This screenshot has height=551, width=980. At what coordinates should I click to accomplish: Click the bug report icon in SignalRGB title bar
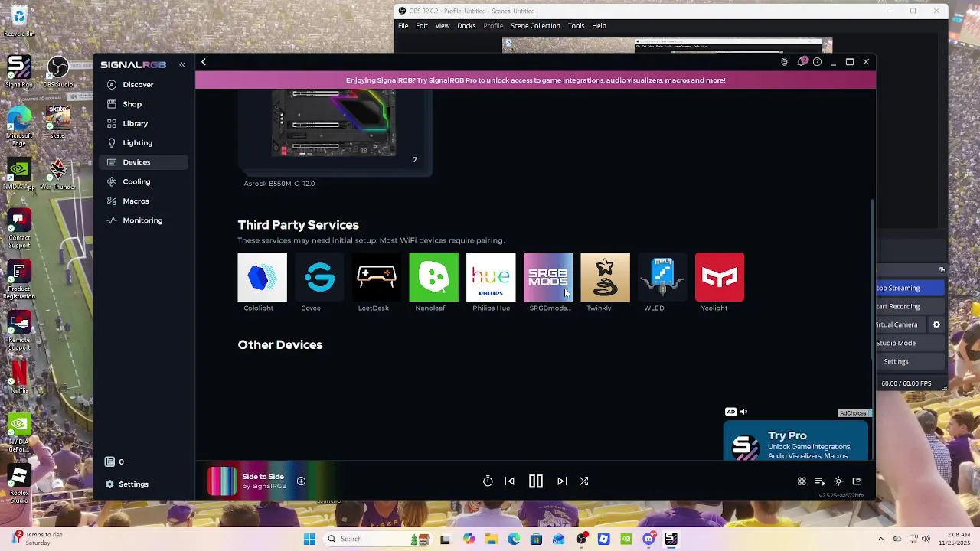pos(784,62)
